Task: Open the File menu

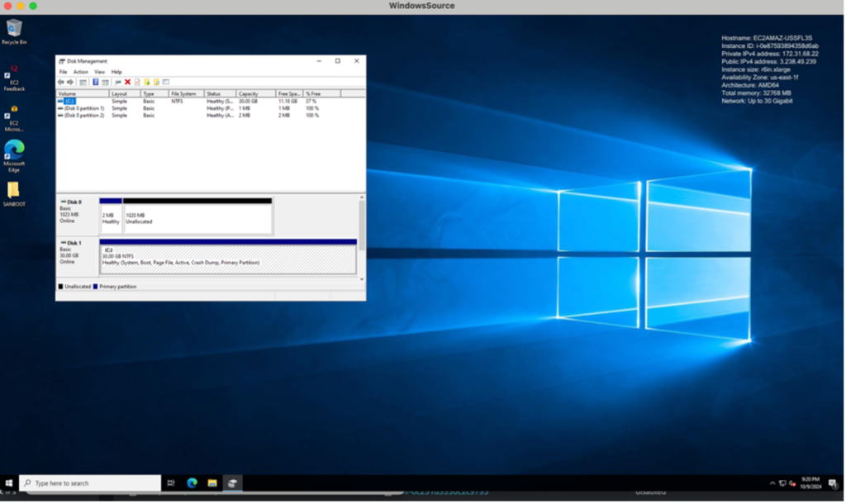Action: [63, 72]
